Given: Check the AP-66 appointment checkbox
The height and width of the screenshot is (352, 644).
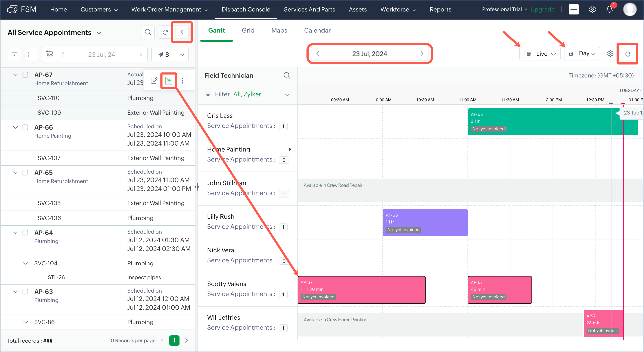Looking at the screenshot, I should coord(25,127).
